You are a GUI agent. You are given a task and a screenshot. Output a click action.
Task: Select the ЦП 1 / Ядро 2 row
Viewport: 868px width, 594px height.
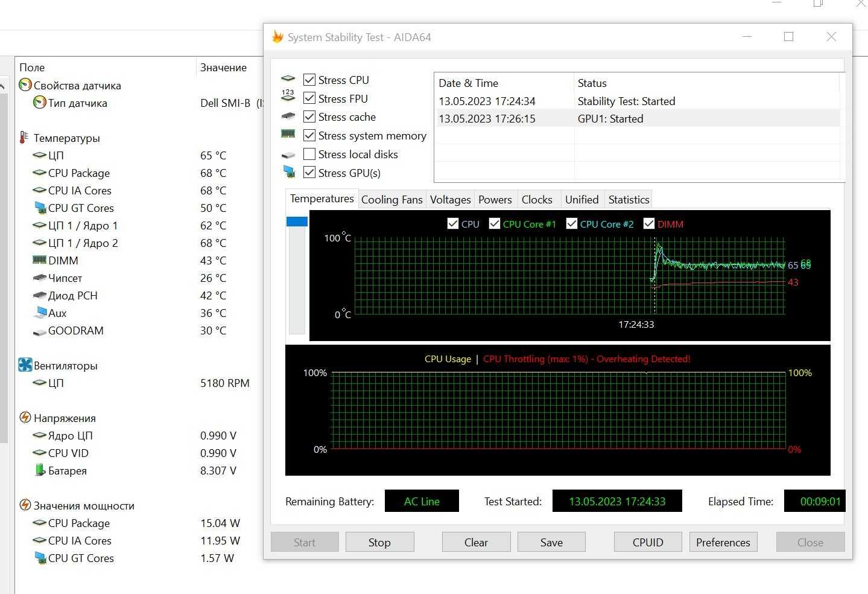(x=139, y=243)
